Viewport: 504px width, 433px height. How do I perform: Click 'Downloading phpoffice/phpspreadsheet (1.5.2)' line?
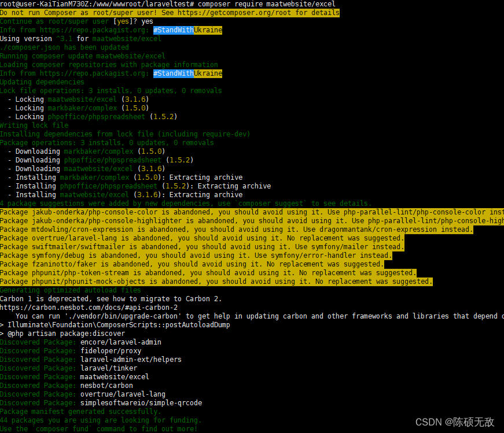point(101,160)
